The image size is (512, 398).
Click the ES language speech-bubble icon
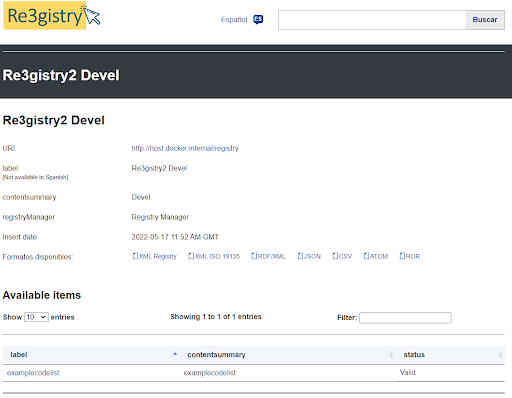pos(258,20)
